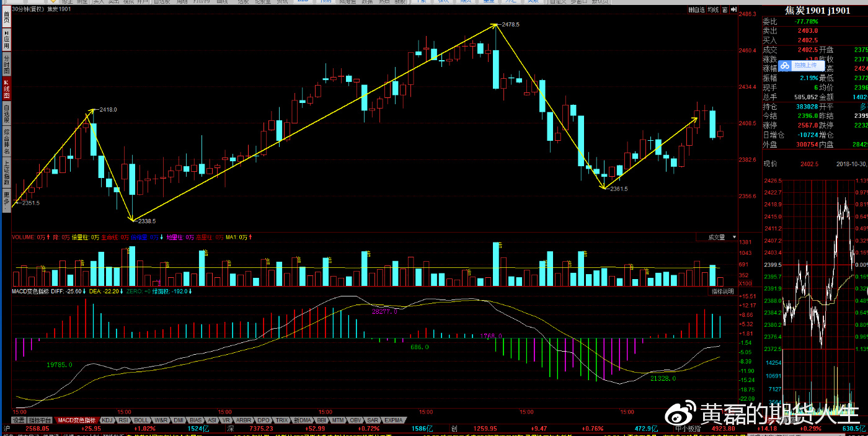
Task: Switch to the BOLL indicator tab
Action: [x=141, y=420]
